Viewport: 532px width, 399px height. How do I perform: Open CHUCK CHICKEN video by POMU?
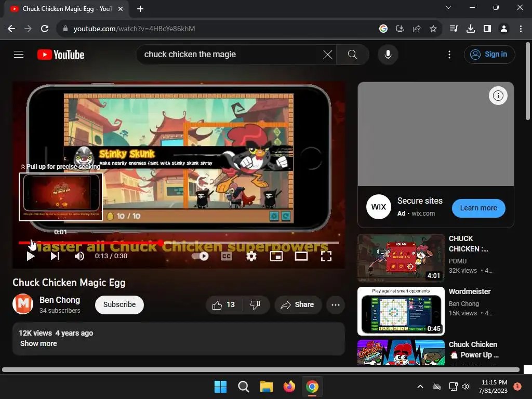(401, 258)
